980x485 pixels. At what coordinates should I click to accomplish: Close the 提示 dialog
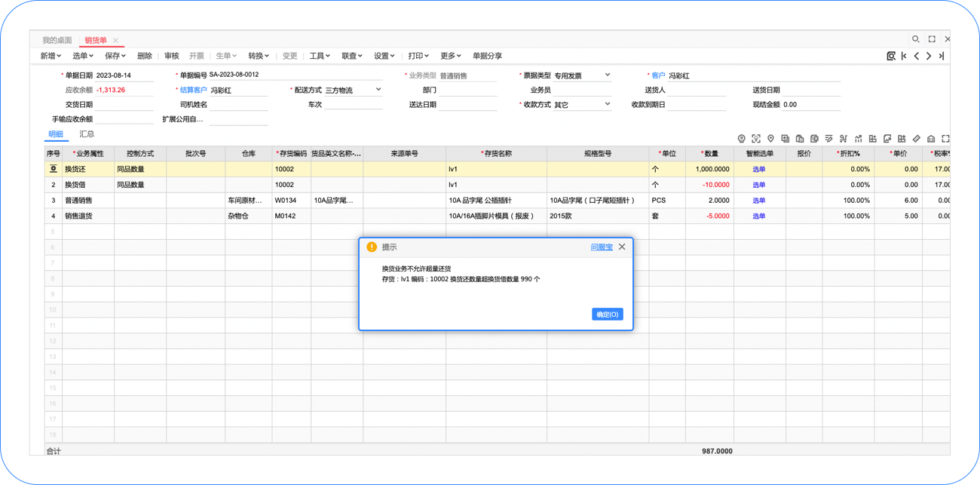click(x=622, y=247)
